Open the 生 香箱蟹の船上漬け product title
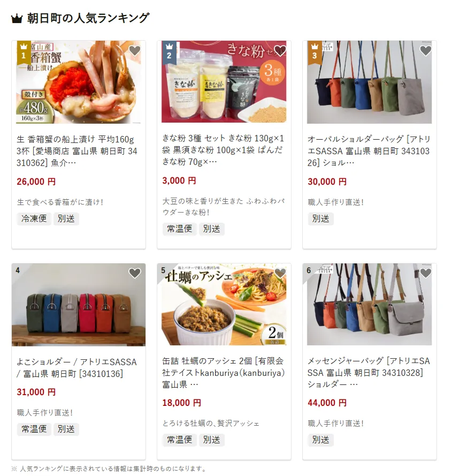Image resolution: width=475 pixels, height=476 pixels. (x=76, y=151)
